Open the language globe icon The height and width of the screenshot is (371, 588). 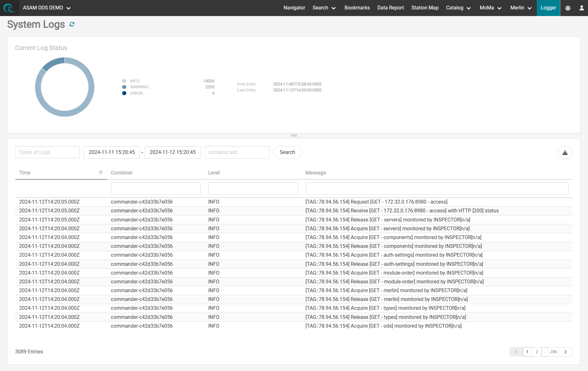tap(568, 8)
